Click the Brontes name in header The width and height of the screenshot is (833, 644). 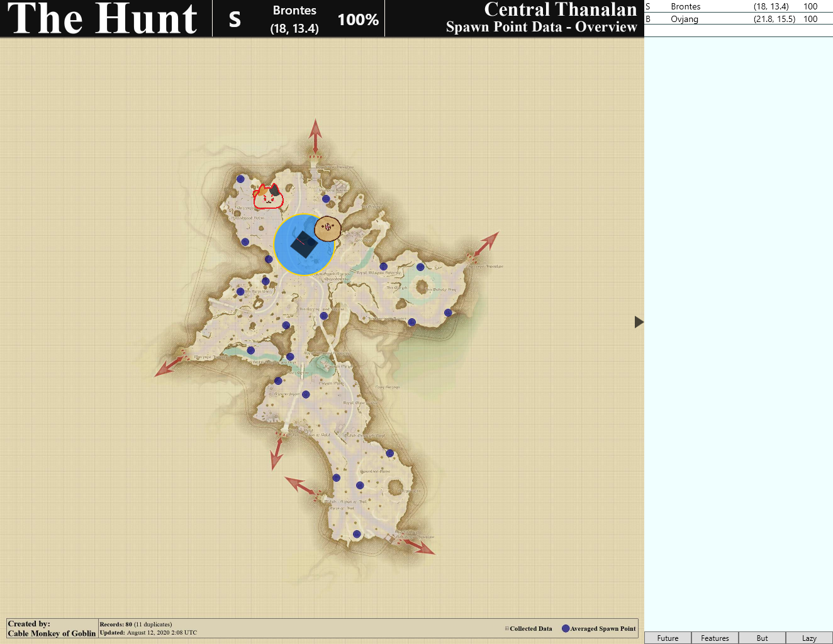click(x=294, y=10)
